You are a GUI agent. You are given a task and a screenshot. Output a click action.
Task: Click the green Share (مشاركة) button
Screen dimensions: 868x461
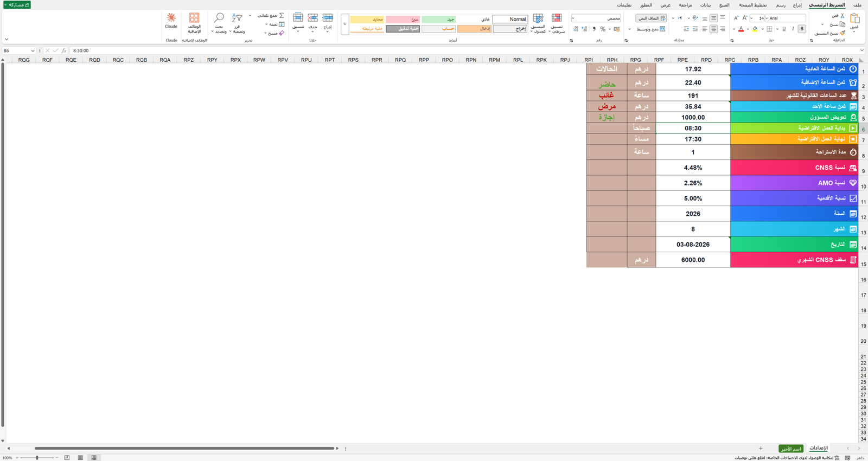(x=17, y=5)
